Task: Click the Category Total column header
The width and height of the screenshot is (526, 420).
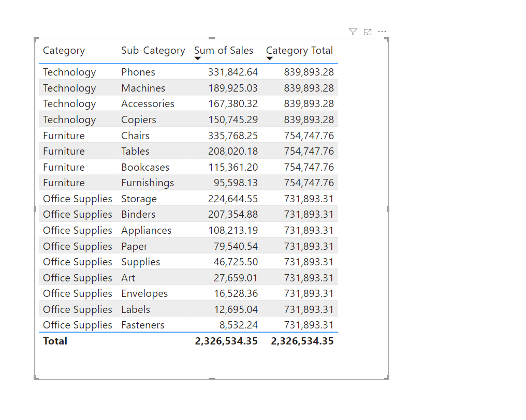Action: pos(299,50)
